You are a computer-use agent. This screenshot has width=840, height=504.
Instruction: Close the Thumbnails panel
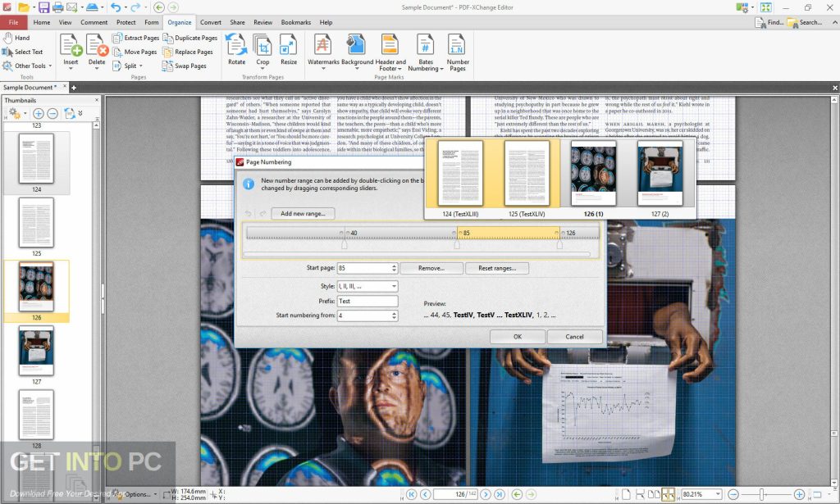[x=97, y=100]
